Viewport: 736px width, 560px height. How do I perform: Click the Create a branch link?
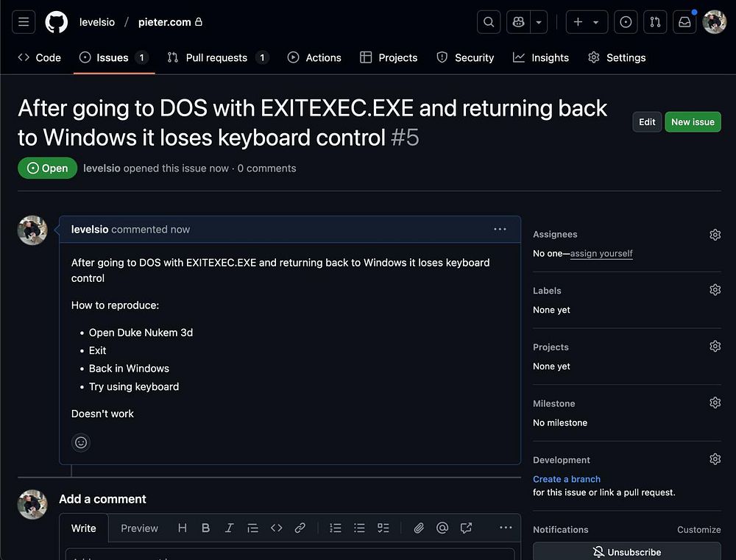point(567,479)
